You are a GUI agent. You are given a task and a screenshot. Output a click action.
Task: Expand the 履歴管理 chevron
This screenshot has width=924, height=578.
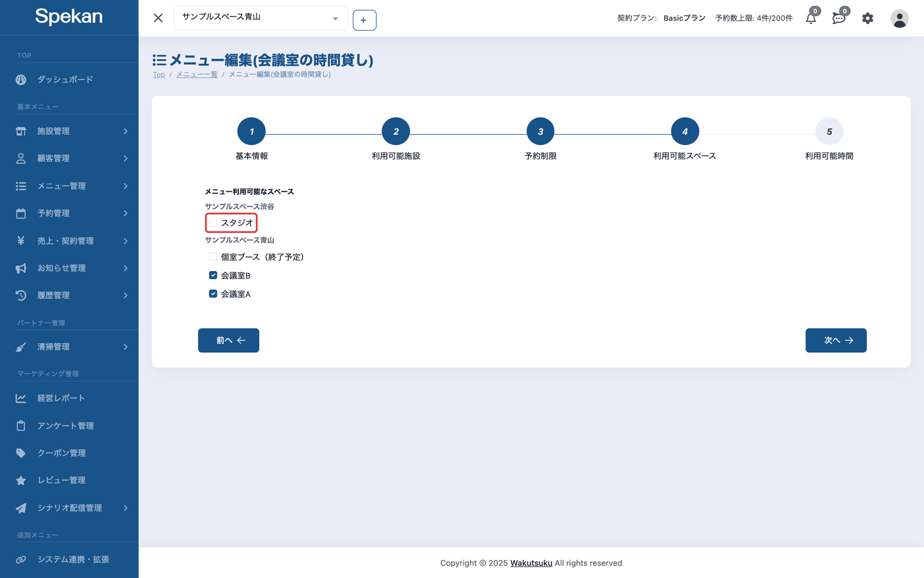pyautogui.click(x=125, y=295)
